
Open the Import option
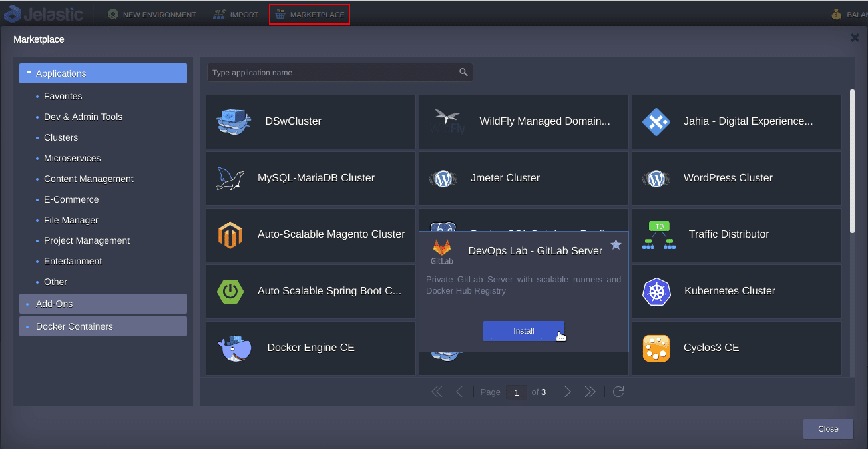point(236,14)
